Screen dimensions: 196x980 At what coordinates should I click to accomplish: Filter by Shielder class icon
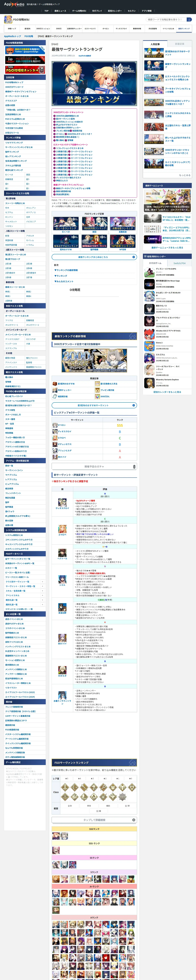pos(132,787)
